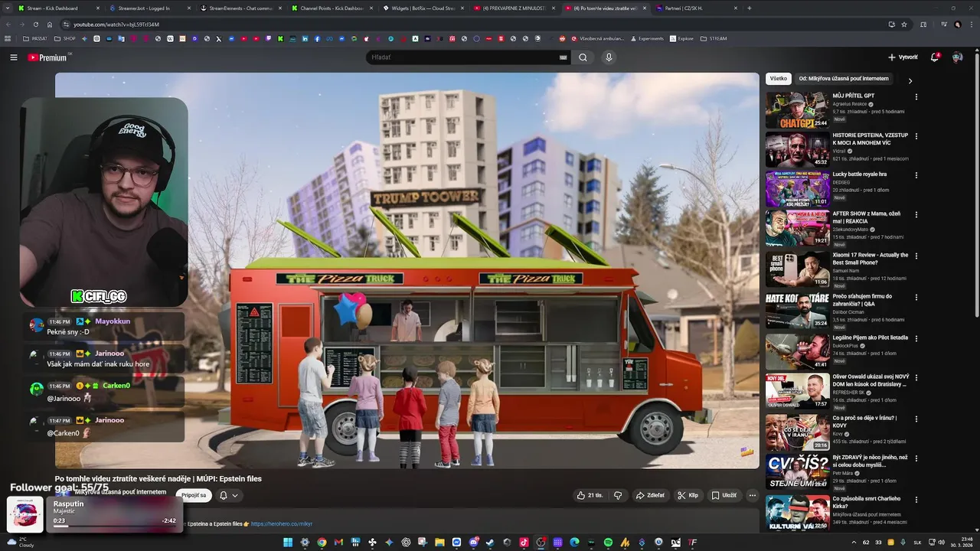This screenshot has width=980, height=551.
Task: Open Vytvoriť create menu
Action: (903, 57)
